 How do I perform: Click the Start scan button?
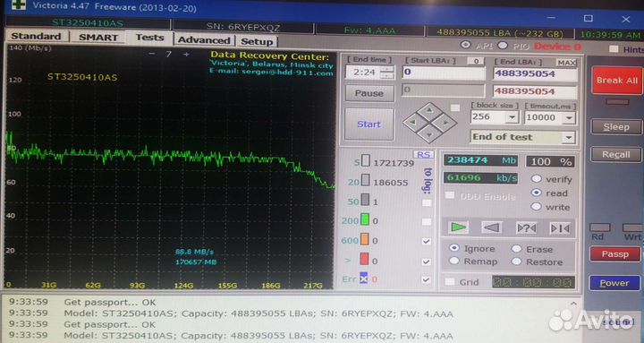369,124
